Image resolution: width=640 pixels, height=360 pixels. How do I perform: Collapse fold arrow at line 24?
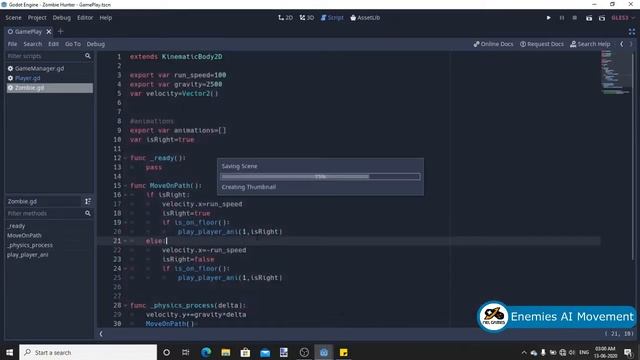tap(125, 269)
